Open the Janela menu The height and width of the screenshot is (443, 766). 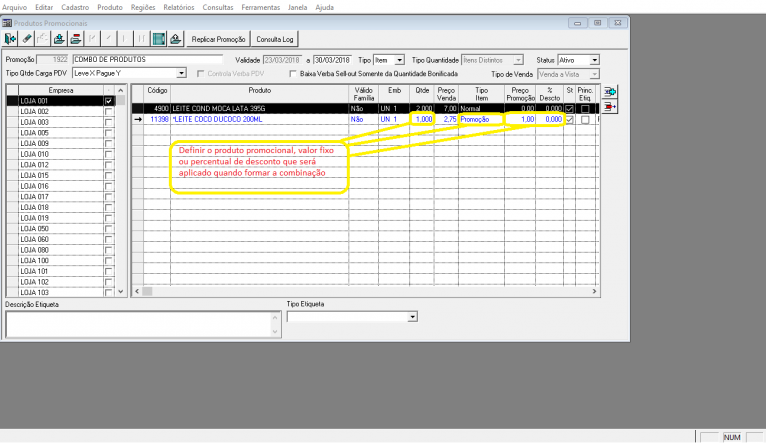click(298, 7)
